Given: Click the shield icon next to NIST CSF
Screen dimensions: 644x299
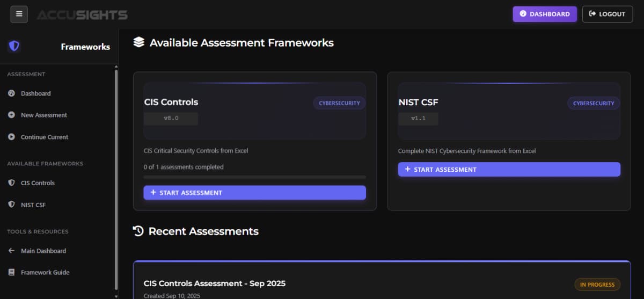Looking at the screenshot, I should [x=11, y=205].
